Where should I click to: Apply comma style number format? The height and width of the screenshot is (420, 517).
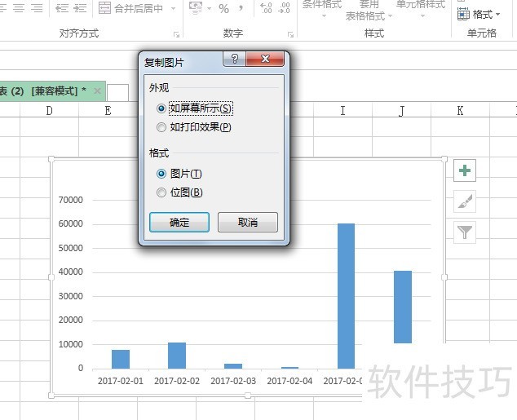(241, 9)
